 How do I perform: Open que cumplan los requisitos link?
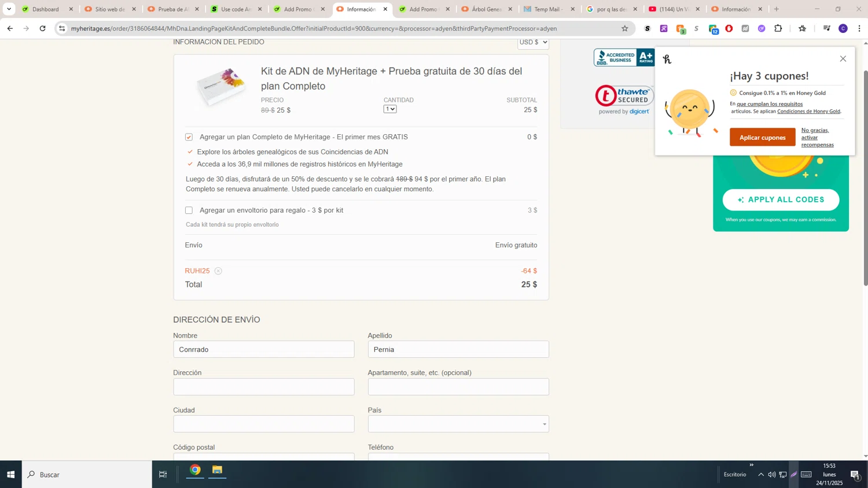[x=770, y=104]
